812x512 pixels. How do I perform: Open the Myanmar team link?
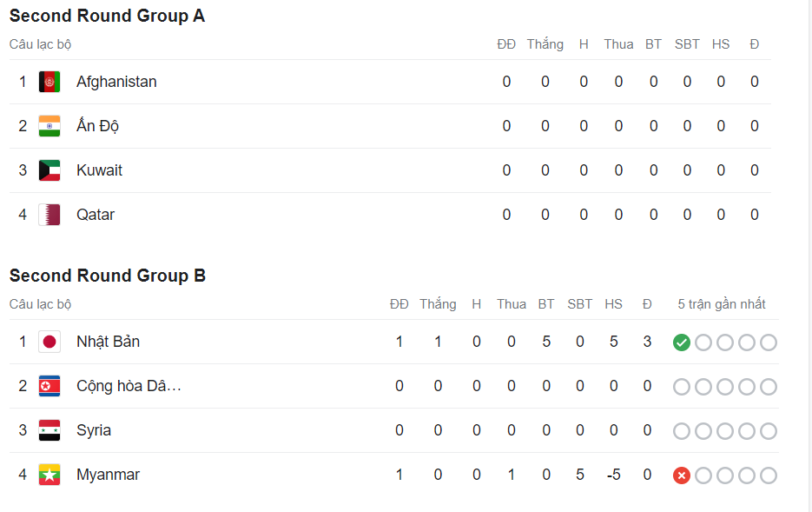(x=109, y=475)
